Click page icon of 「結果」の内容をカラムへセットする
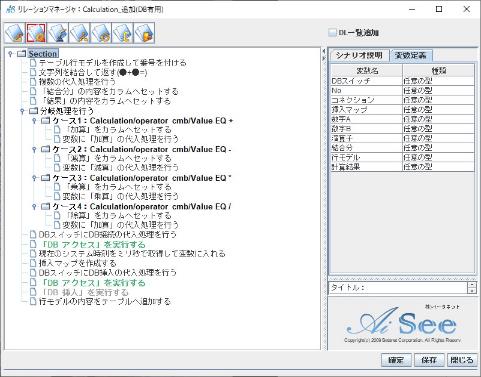 pyautogui.click(x=33, y=101)
